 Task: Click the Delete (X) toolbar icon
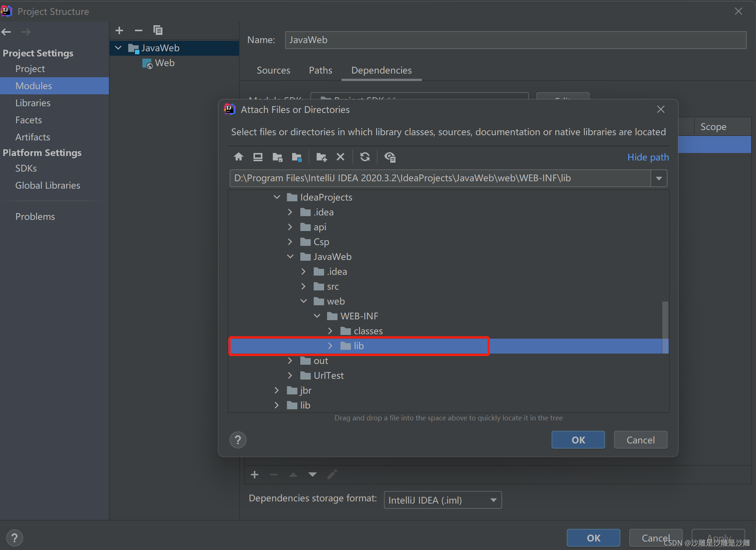tap(340, 157)
